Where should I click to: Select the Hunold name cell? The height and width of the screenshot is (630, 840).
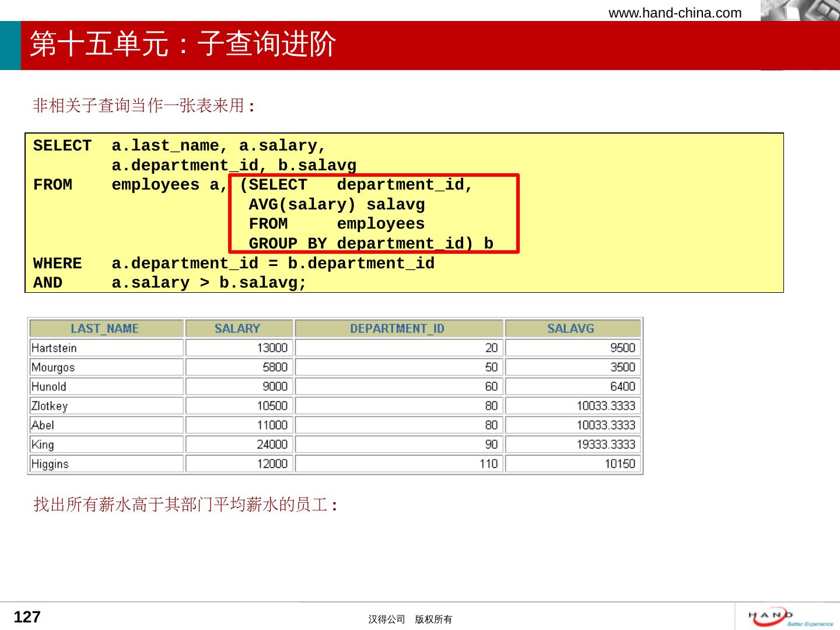(x=106, y=386)
